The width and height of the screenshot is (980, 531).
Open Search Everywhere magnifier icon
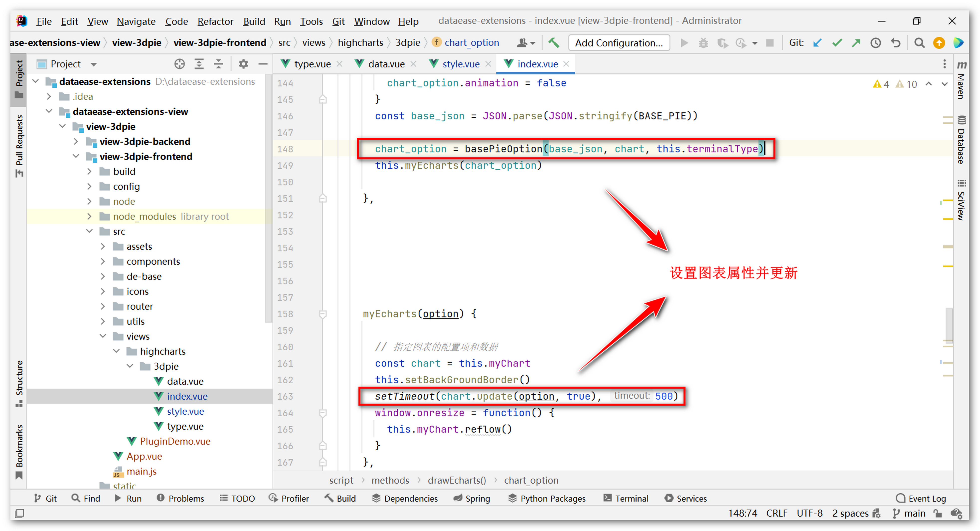919,43
